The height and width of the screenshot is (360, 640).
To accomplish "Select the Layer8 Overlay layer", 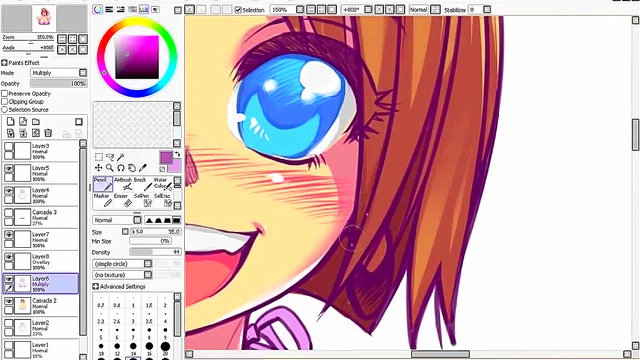I will click(x=41, y=262).
